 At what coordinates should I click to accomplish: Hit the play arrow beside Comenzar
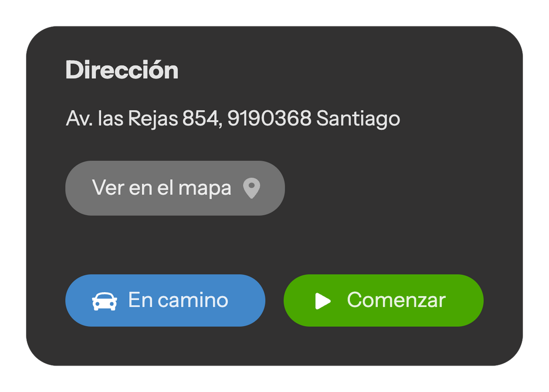pyautogui.click(x=322, y=301)
